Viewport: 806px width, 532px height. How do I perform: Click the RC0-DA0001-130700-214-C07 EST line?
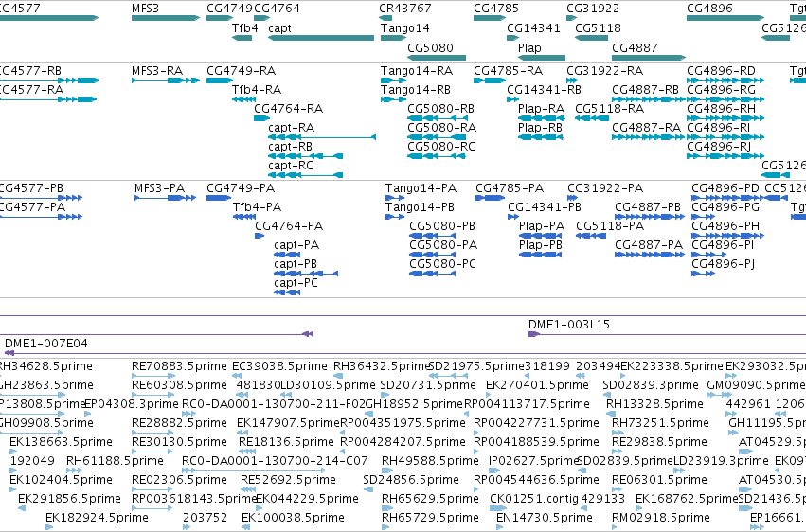[x=254, y=470]
